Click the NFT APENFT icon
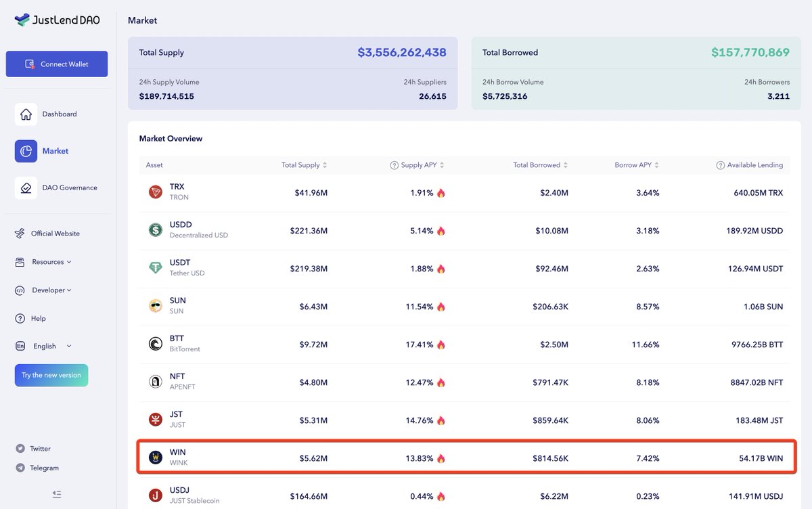 156,382
